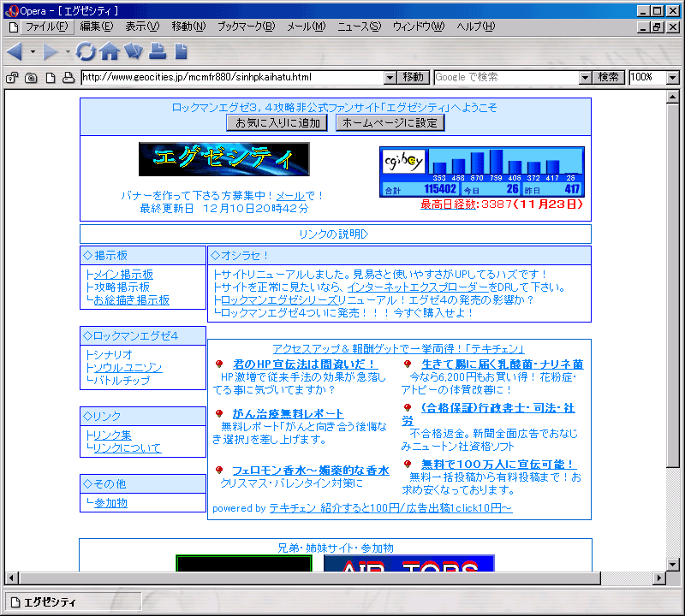Image resolution: width=685 pixels, height=616 pixels.
Task: Open the 生きて腸に届く乳酸菌 link
Action: pyautogui.click(x=503, y=364)
